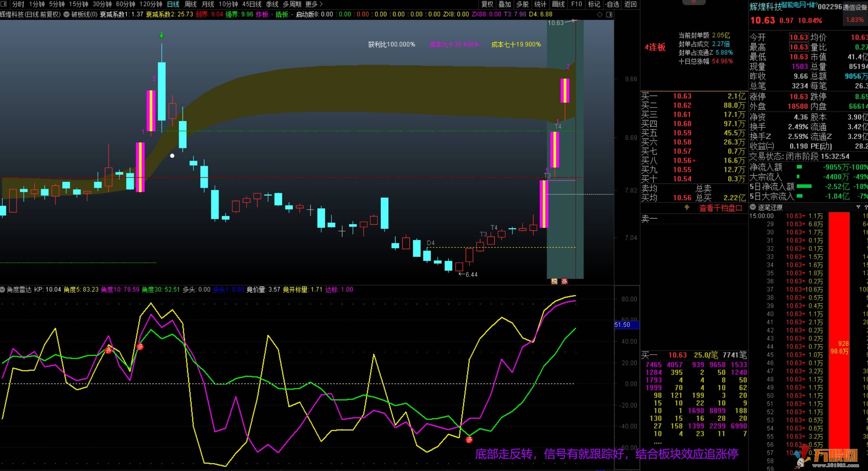Click the first red 多 signal on the 角度雷达 indicator
This screenshot has width=868, height=471.
tap(108, 350)
